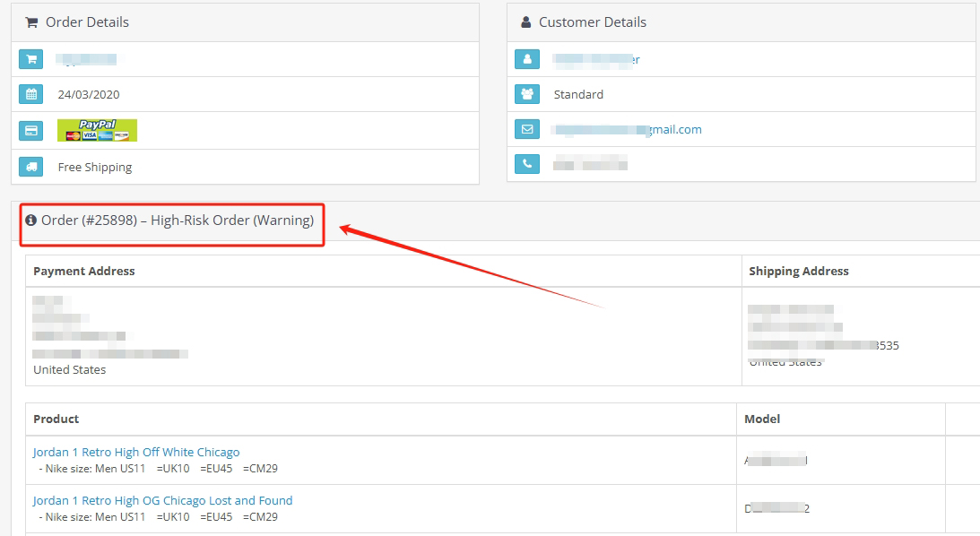Click the customer group icon beside Standard
This screenshot has width=980, height=536.
527,94
